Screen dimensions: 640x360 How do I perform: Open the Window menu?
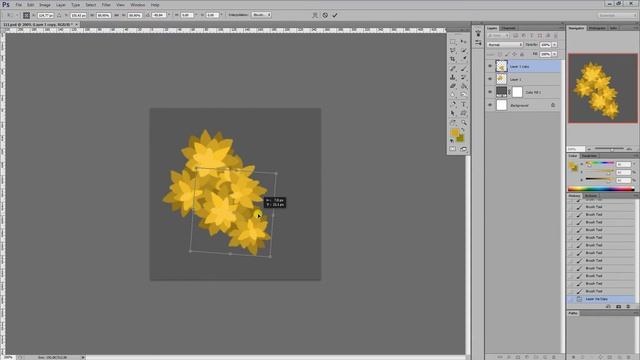138,5
